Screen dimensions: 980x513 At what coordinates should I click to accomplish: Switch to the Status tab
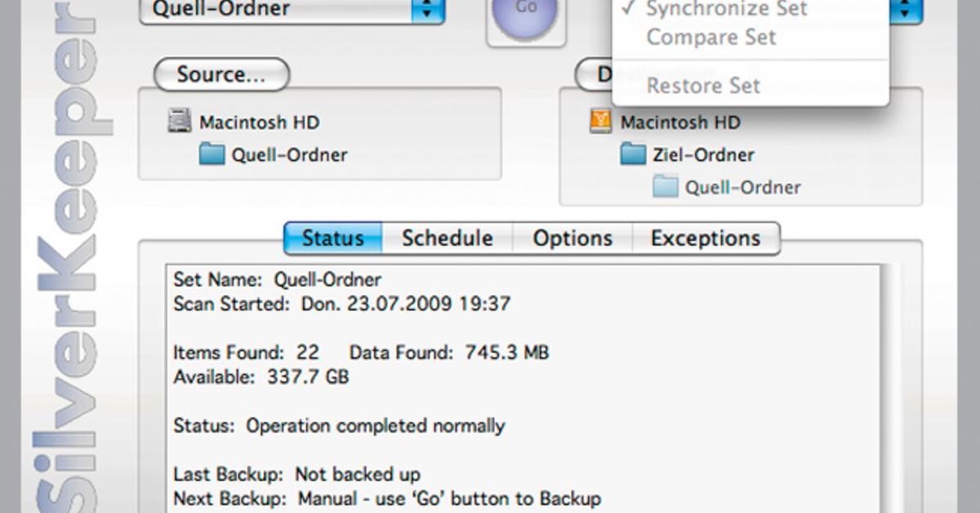[x=333, y=239]
